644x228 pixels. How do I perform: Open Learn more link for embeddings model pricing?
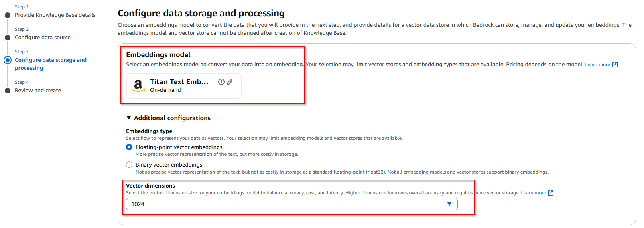tap(597, 65)
